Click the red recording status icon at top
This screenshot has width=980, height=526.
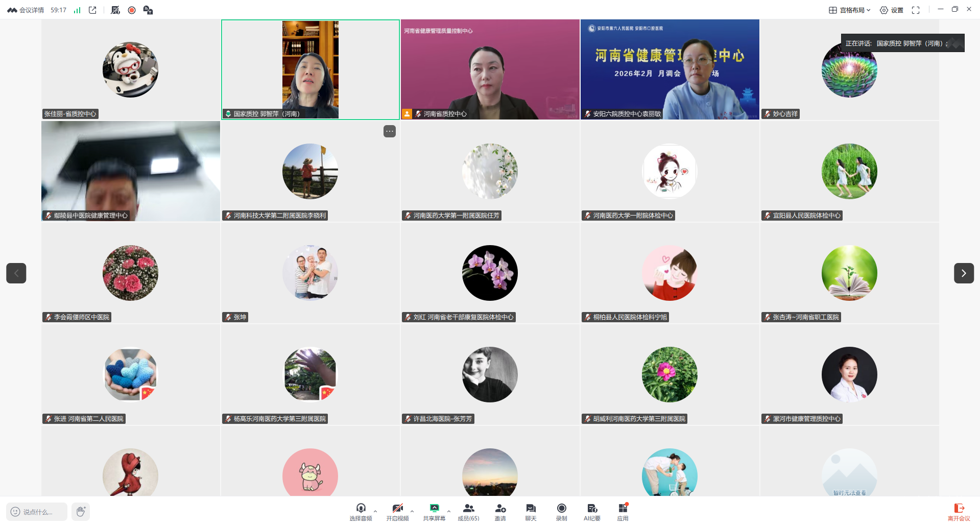pos(132,10)
